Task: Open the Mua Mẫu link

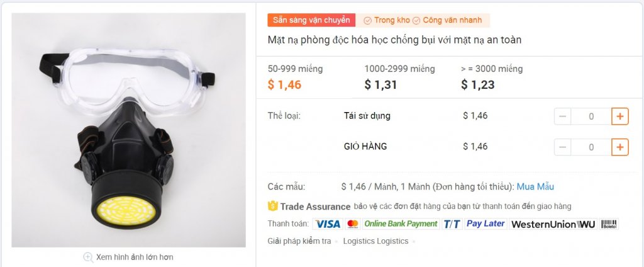Action: coord(535,187)
